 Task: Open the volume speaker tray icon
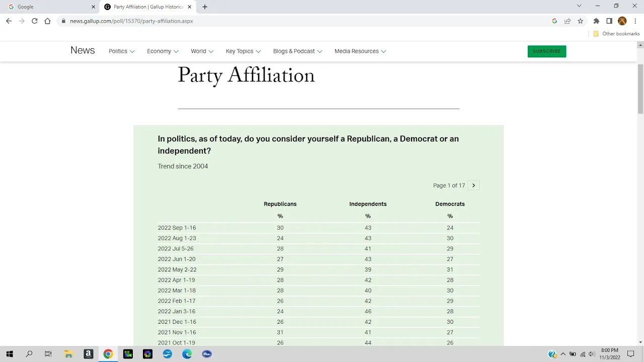click(x=592, y=354)
